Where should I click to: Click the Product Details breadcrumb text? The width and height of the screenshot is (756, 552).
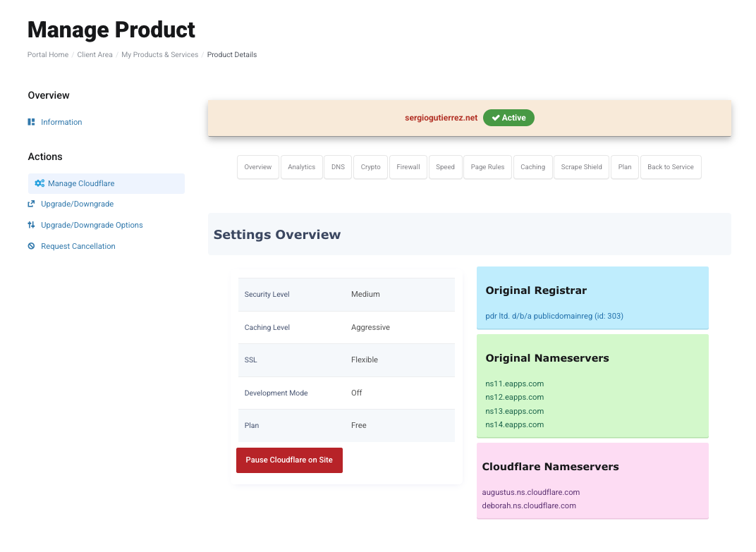pos(232,54)
